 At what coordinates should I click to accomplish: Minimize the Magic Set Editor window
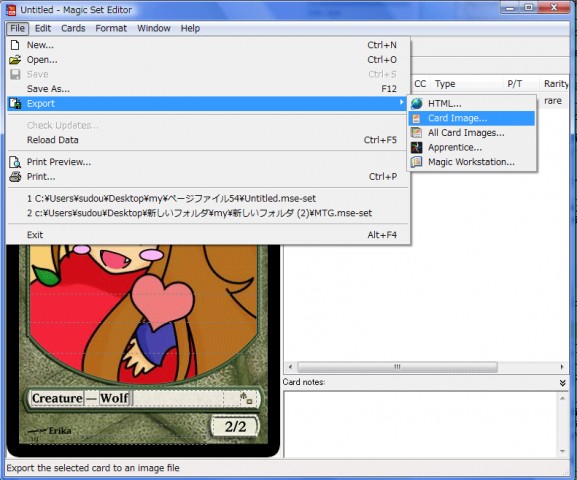click(510, 8)
